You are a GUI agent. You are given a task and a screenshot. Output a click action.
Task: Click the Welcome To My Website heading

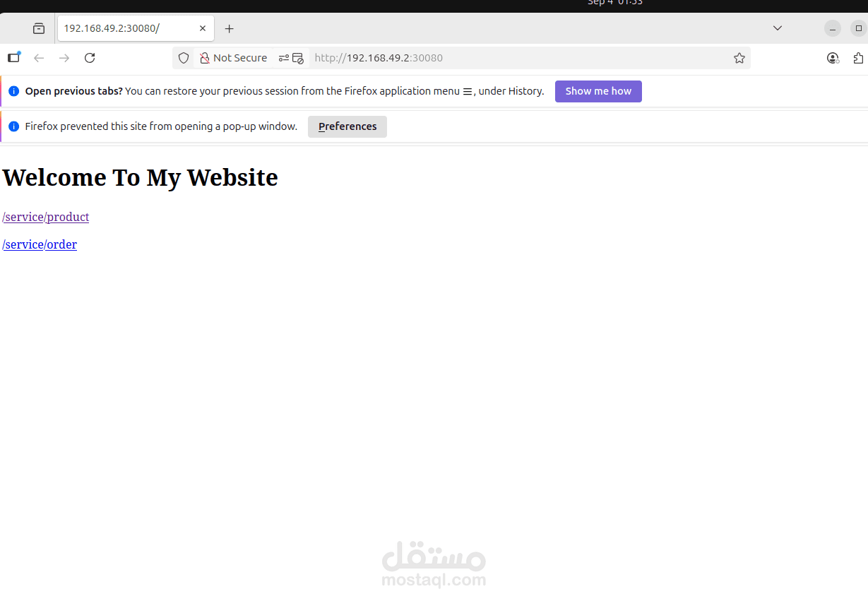(140, 177)
